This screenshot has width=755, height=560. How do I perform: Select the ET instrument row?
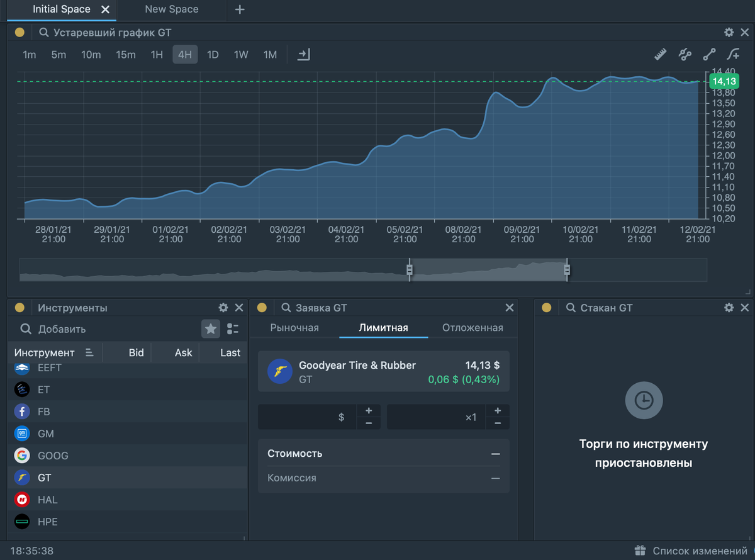point(128,389)
